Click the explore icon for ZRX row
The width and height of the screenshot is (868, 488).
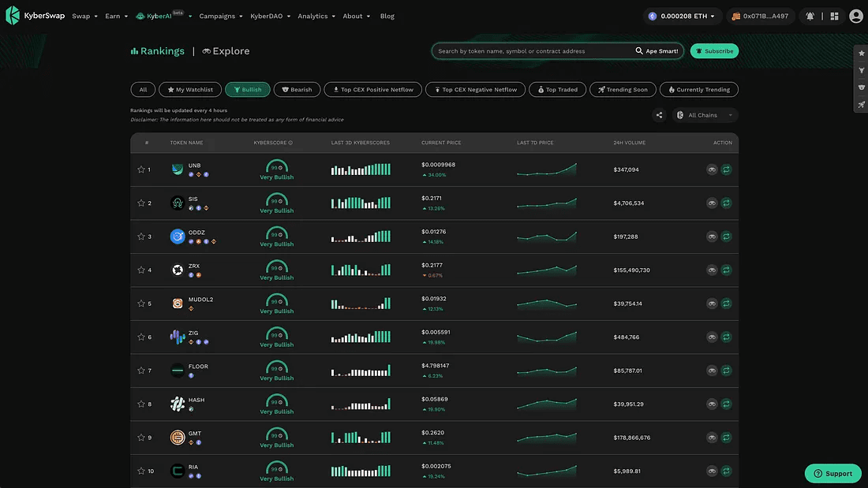coord(712,270)
